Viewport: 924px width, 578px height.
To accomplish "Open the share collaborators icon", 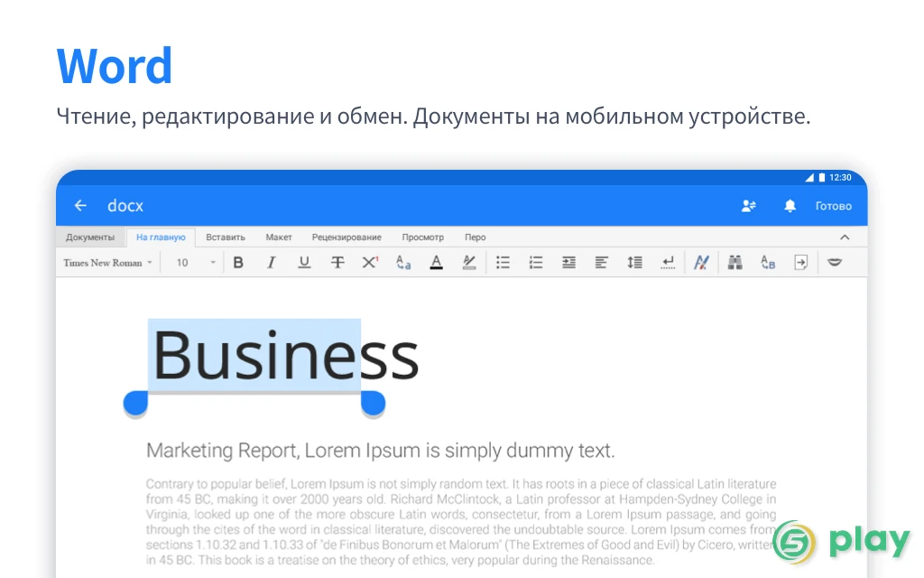I will tap(748, 206).
